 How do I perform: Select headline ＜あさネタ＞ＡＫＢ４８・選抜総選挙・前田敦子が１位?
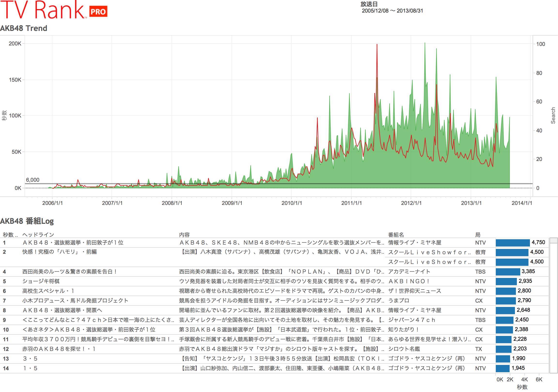(89, 330)
